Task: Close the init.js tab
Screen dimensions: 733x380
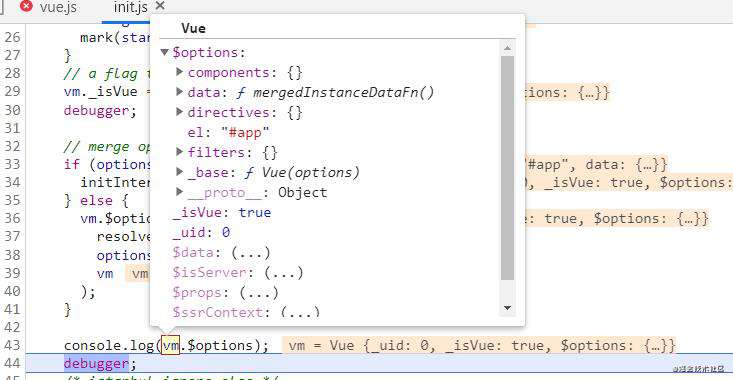Action: [160, 6]
